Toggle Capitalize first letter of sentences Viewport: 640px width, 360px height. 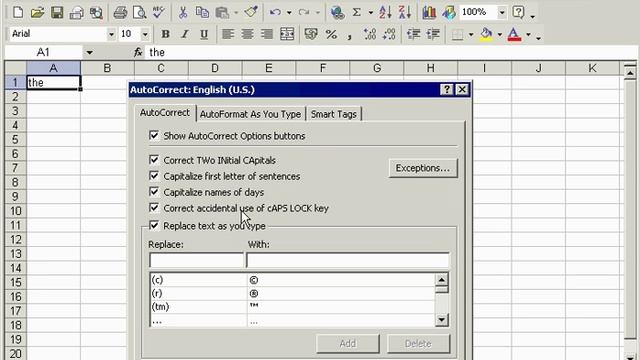[154, 176]
